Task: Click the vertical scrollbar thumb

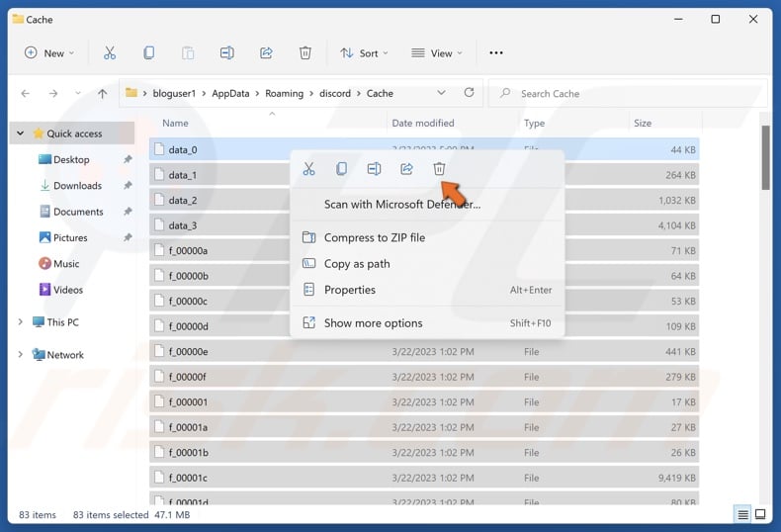Action: (765, 157)
